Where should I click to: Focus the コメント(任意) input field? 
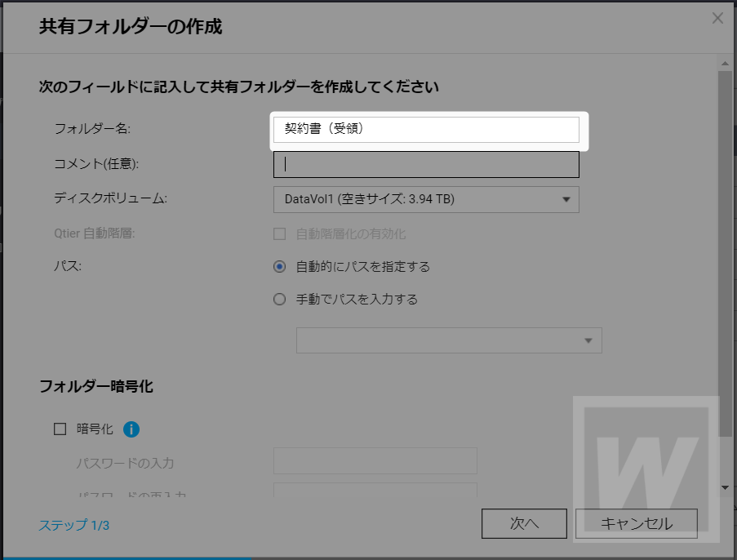click(x=426, y=165)
